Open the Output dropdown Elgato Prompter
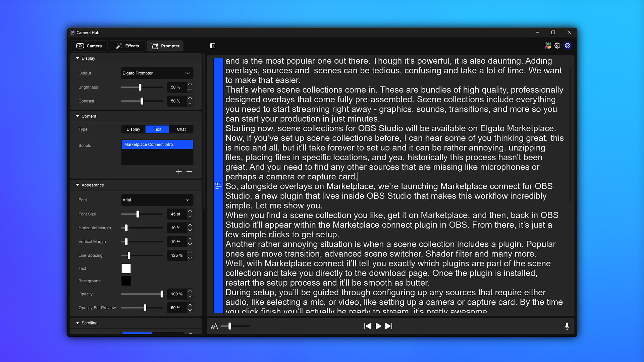 (x=157, y=73)
